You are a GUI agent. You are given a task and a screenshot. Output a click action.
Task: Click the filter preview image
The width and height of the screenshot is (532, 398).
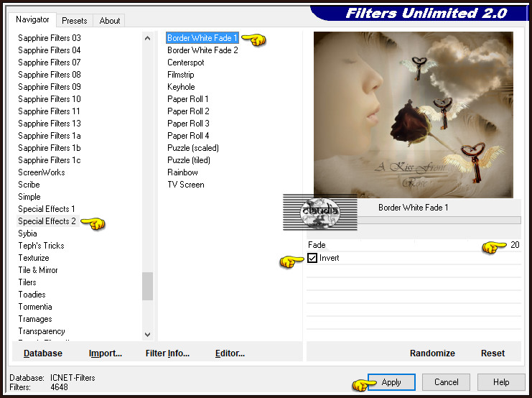coord(414,115)
